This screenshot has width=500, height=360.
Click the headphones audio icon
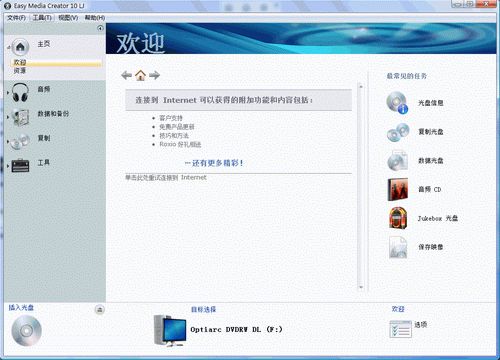point(20,92)
